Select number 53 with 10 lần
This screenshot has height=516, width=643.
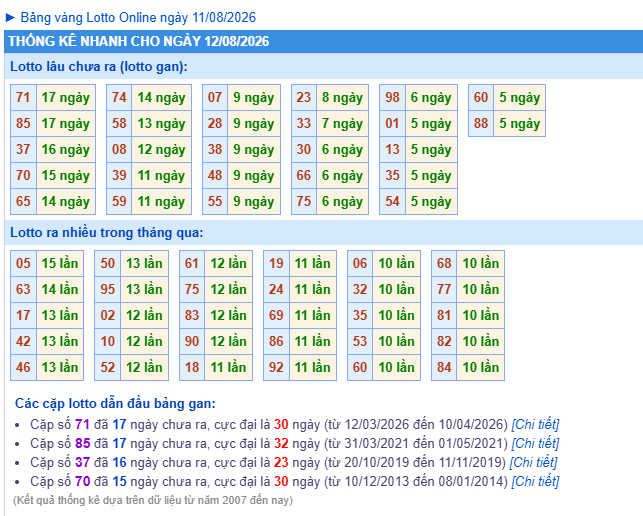coord(360,341)
